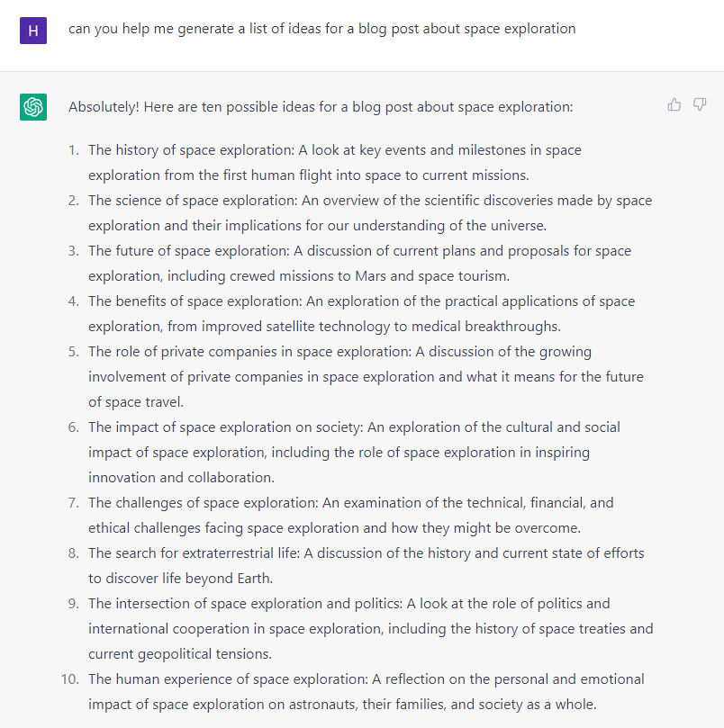Select list item 7 about challenges of space exploration
The width and height of the screenshot is (724, 728).
tap(351, 516)
